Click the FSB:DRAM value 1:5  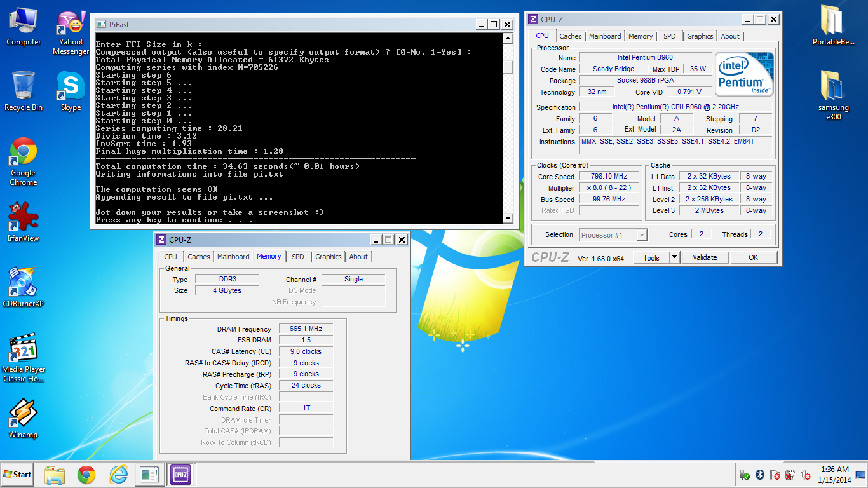pyautogui.click(x=306, y=341)
